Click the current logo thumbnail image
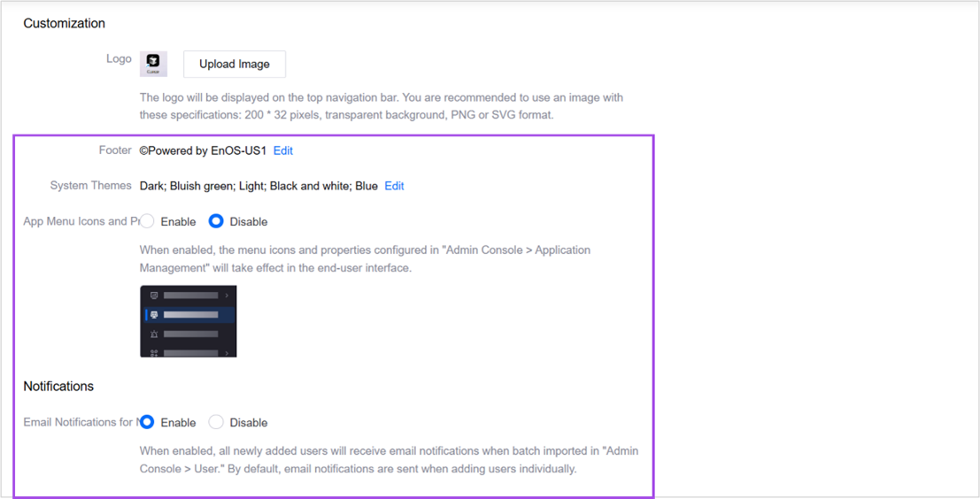Screen dimensions: 980x499 (x=153, y=64)
